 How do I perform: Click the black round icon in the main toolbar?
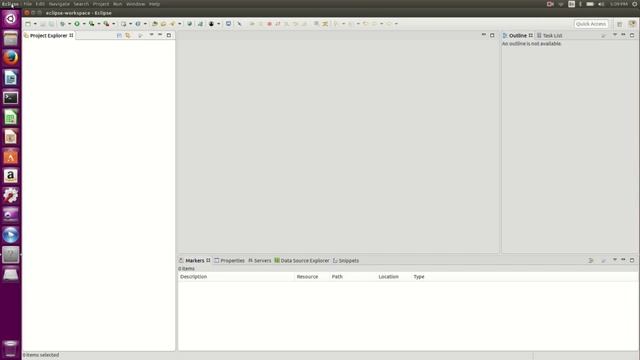coord(211,24)
